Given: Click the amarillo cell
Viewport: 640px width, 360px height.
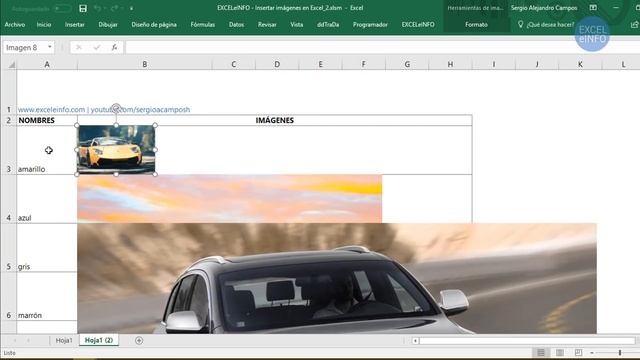Looking at the screenshot, I should pyautogui.click(x=47, y=150).
